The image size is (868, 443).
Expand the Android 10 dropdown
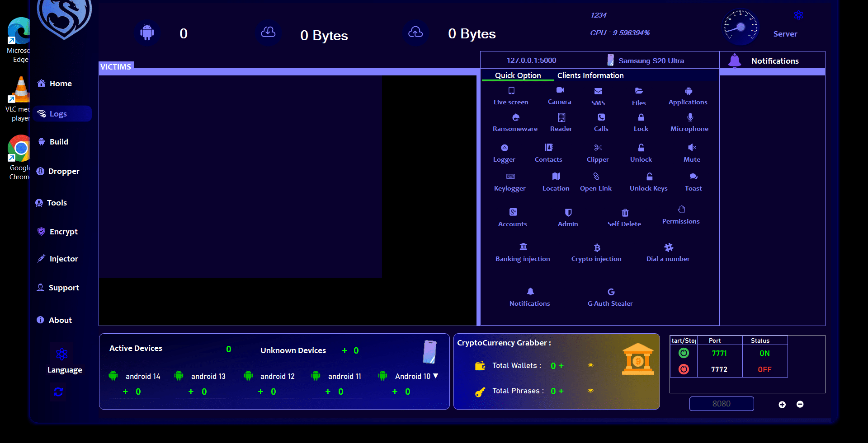435,376
